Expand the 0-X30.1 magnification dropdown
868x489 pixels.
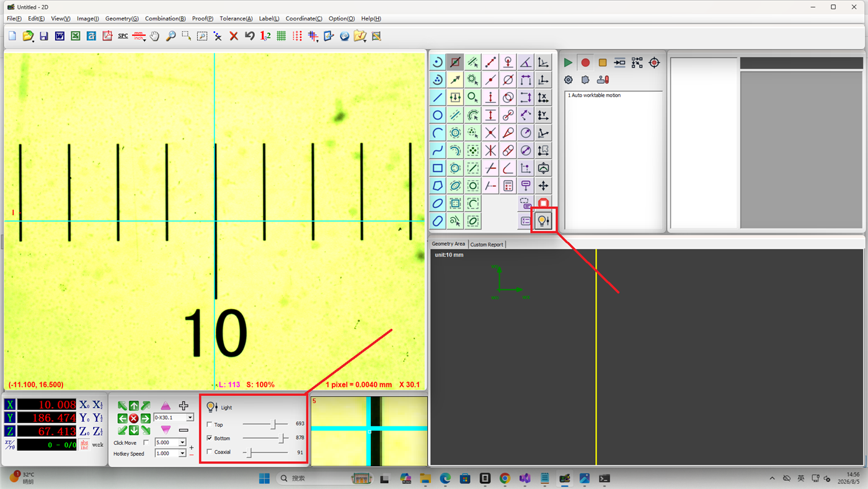point(190,418)
